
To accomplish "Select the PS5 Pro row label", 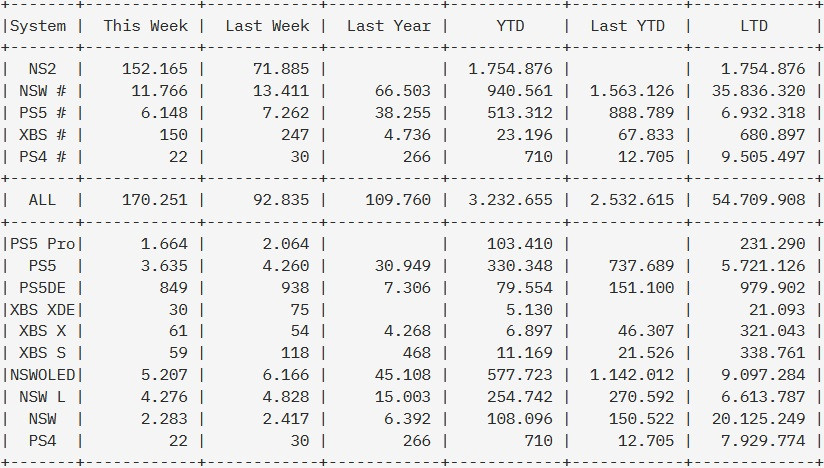I will click(x=43, y=244).
